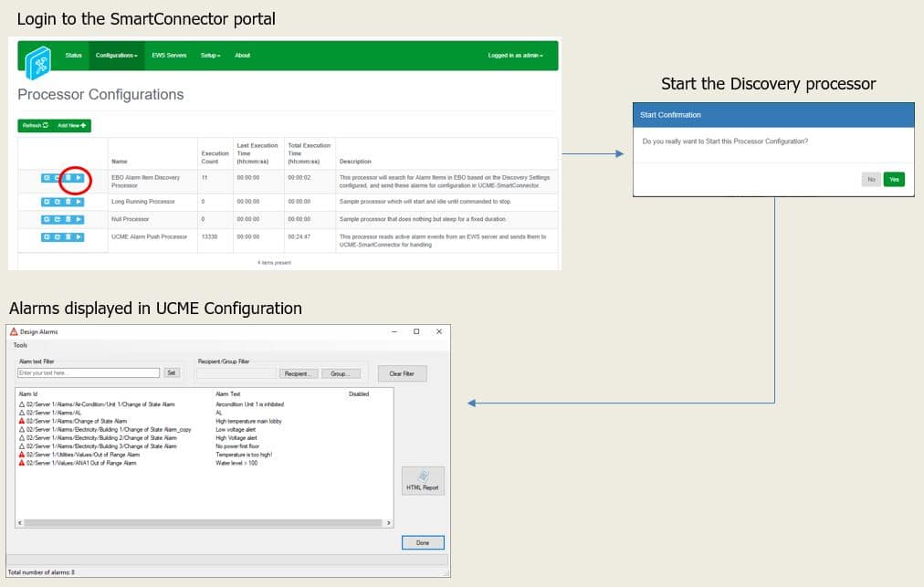Confirm Yes in the Start Confirmation dialog
Viewport: 924px width, 587px height.
click(894, 179)
